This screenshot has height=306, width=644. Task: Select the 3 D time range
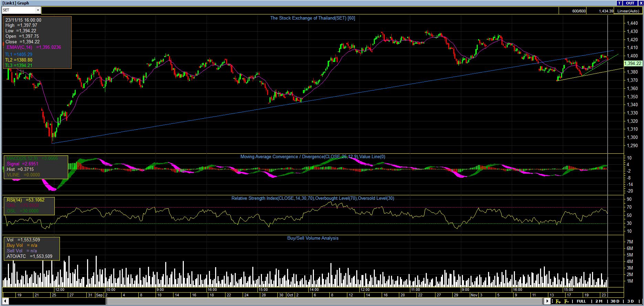click(630, 302)
